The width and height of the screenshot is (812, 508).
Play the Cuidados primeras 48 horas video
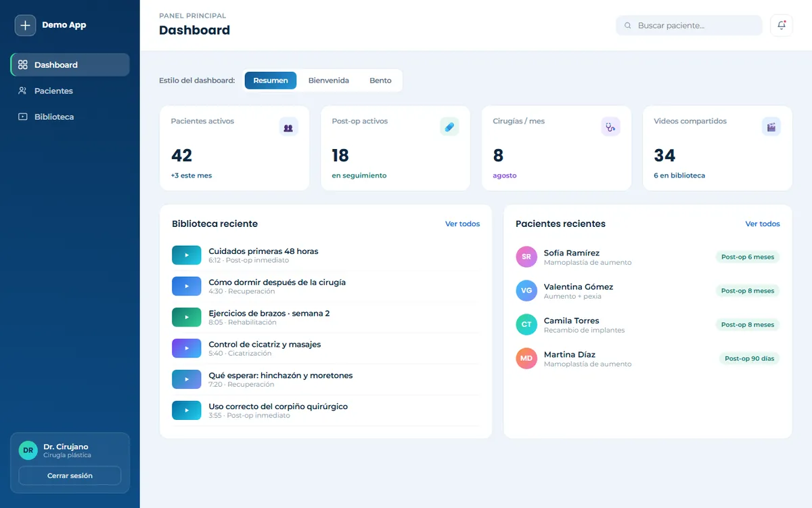[x=187, y=255]
